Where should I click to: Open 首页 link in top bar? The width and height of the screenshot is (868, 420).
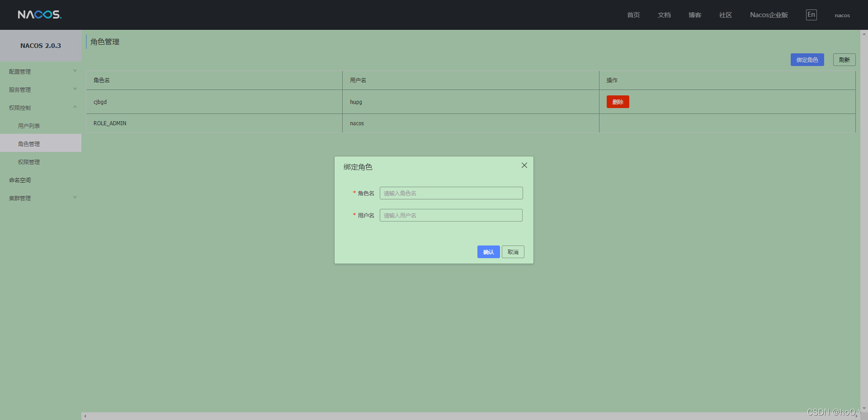pyautogui.click(x=633, y=15)
